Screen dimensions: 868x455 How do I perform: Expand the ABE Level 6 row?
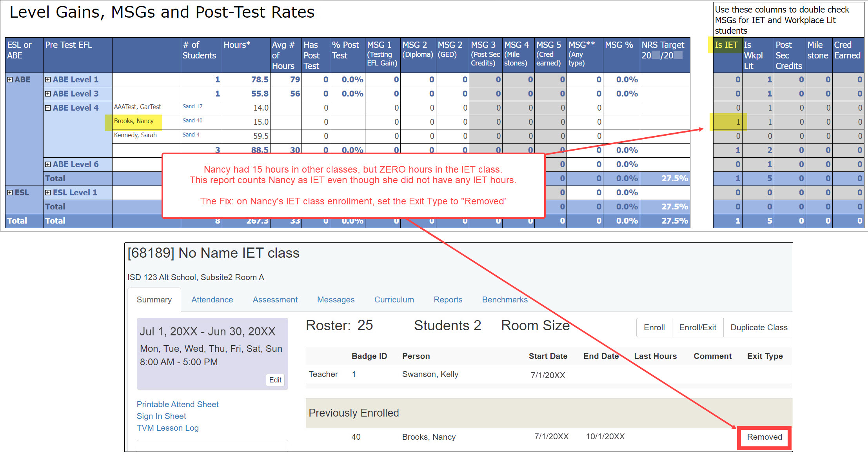click(48, 164)
